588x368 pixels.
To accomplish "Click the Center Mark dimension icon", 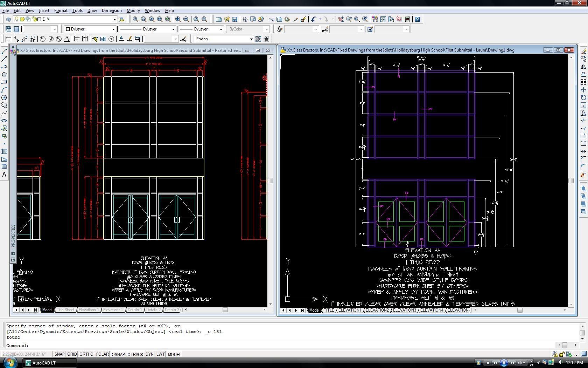I will pos(111,39).
